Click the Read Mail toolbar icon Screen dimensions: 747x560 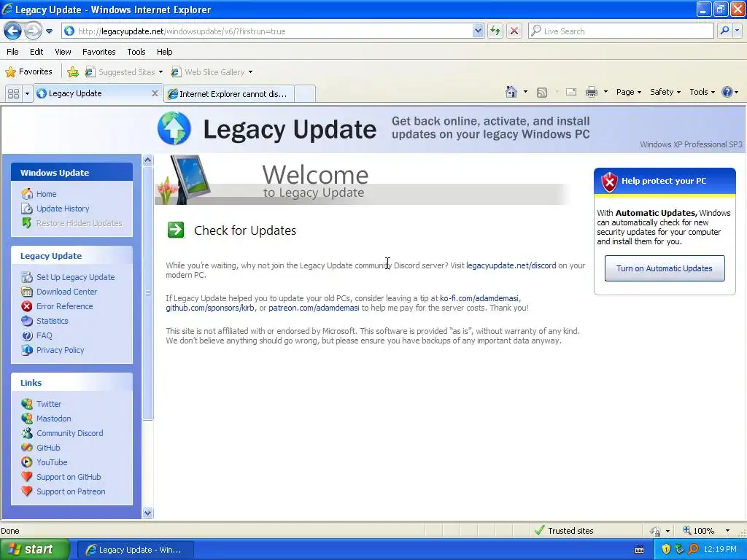571,92
